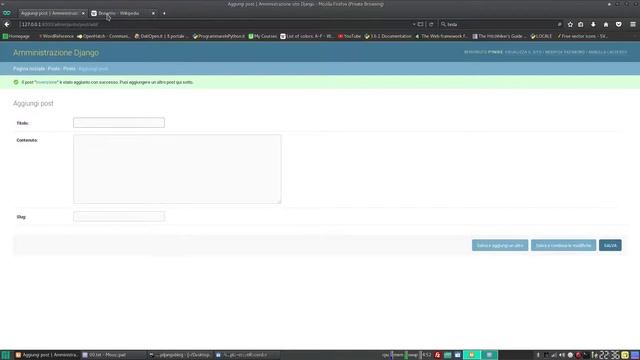Open the Homepage bookmark
Viewport: 640px width, 360px height.
tap(16, 36)
